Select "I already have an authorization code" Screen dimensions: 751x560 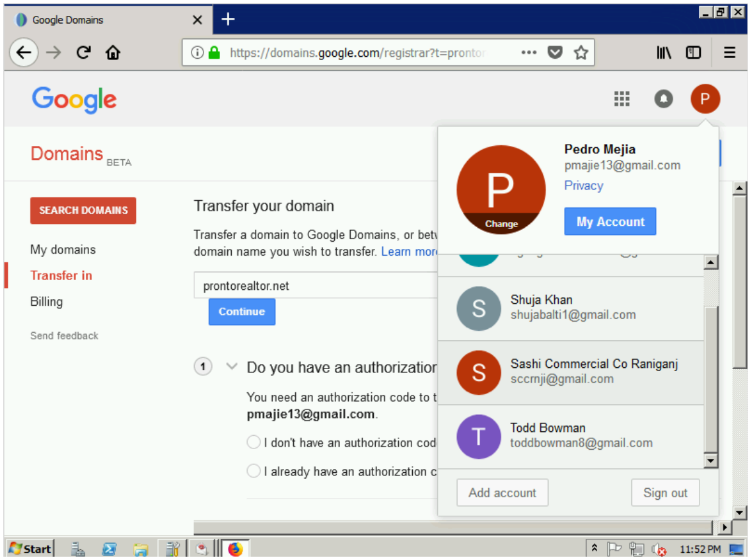[x=254, y=470]
